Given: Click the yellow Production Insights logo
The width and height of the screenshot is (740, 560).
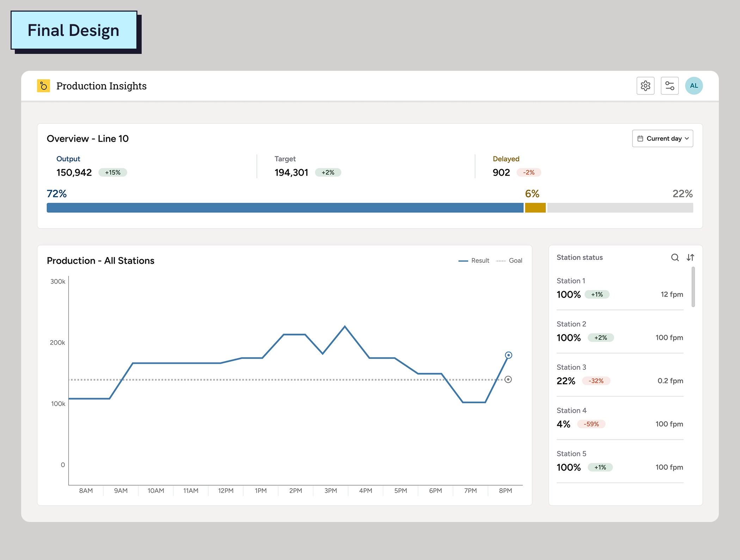Looking at the screenshot, I should point(43,86).
